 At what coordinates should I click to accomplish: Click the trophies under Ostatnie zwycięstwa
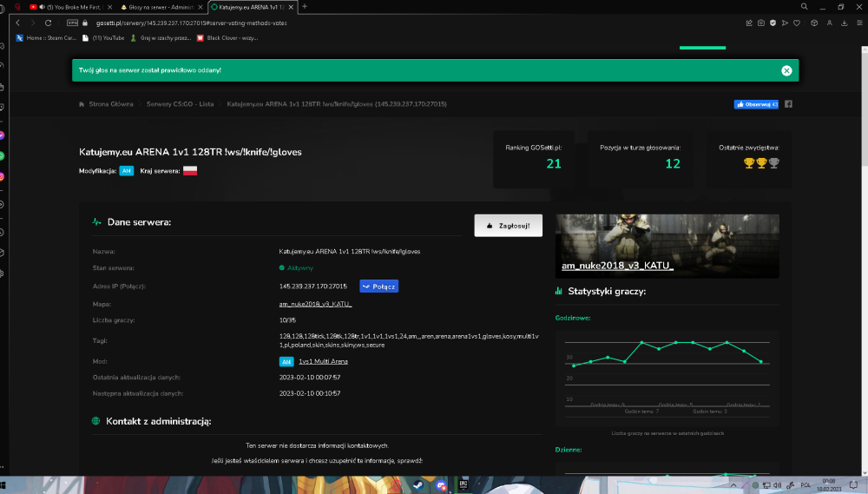coord(761,163)
